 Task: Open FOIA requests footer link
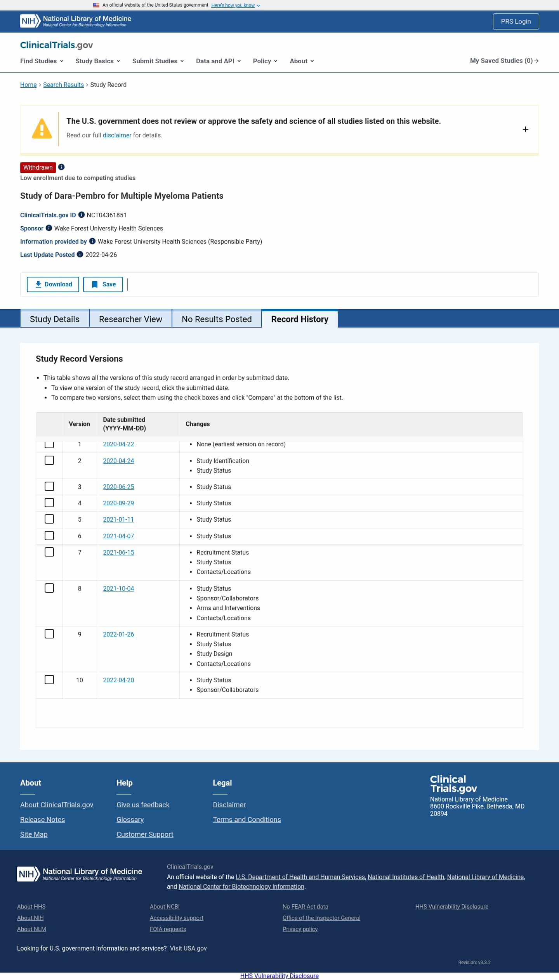pos(168,929)
